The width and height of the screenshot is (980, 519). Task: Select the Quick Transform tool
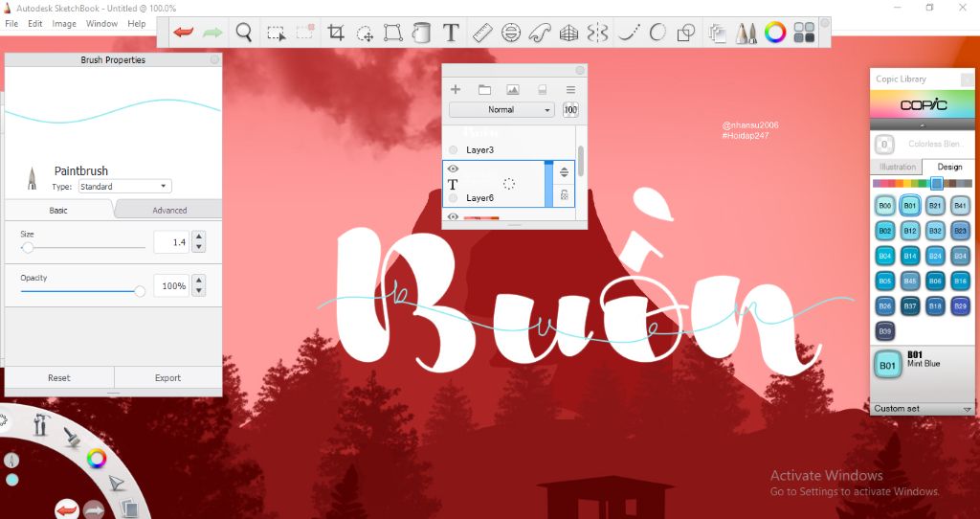click(x=365, y=33)
